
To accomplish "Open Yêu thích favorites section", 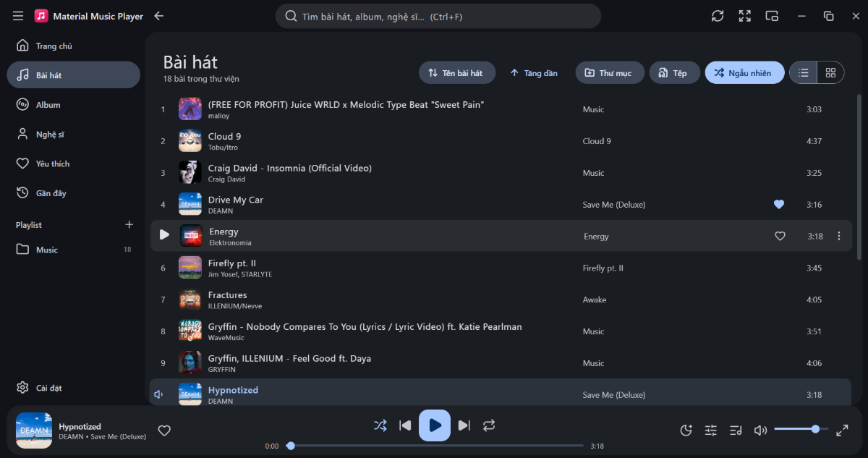I will [73, 164].
